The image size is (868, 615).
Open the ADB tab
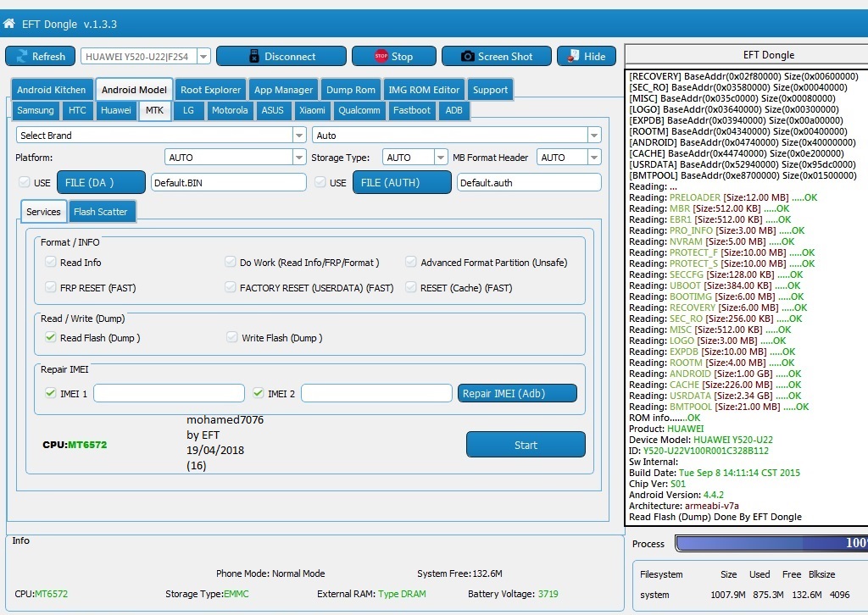click(x=454, y=110)
